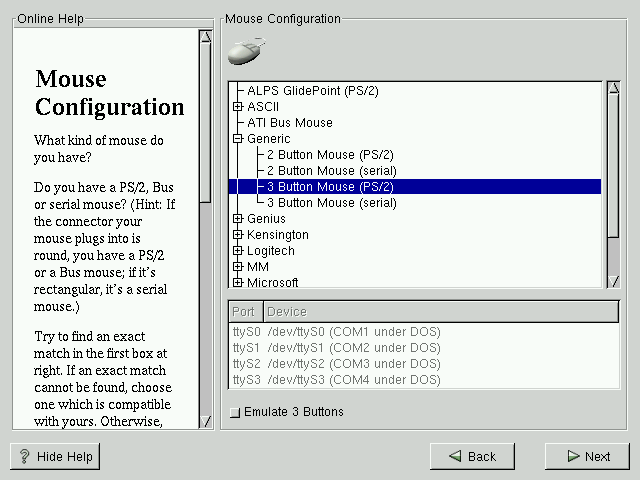
Task: Click the Hide Help button
Action: point(56,457)
